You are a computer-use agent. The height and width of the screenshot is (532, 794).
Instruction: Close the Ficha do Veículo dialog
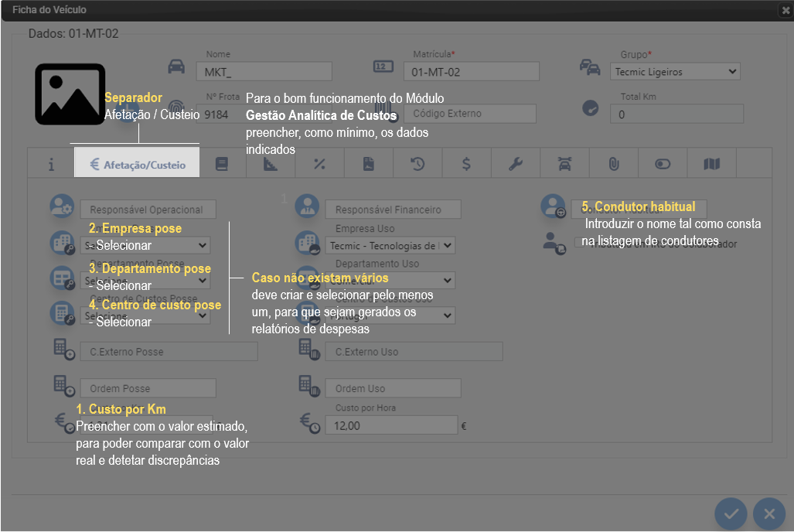tap(786, 9)
